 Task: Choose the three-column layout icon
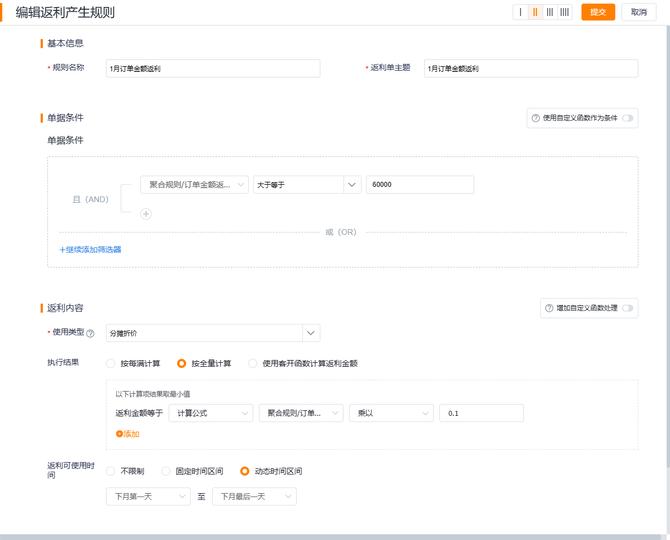(x=550, y=12)
